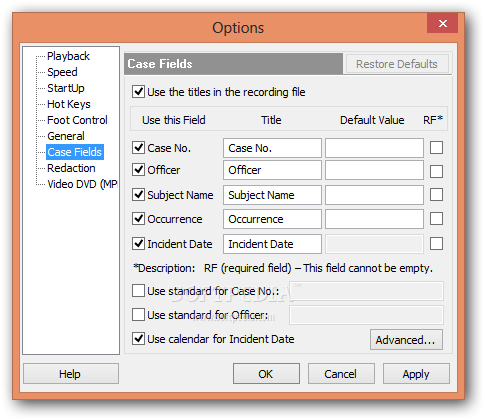485x420 pixels.
Task: Toggle the Officer field checkbox
Action: pyautogui.click(x=138, y=170)
